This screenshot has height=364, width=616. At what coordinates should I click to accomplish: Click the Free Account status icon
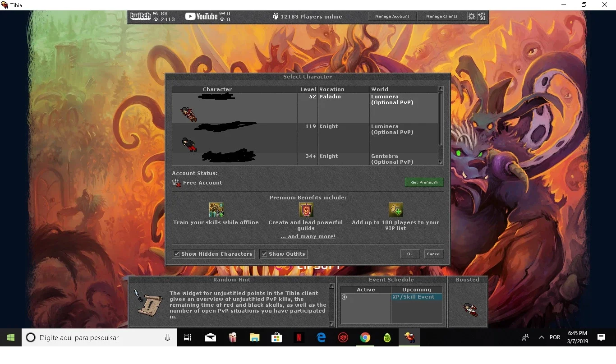point(176,183)
